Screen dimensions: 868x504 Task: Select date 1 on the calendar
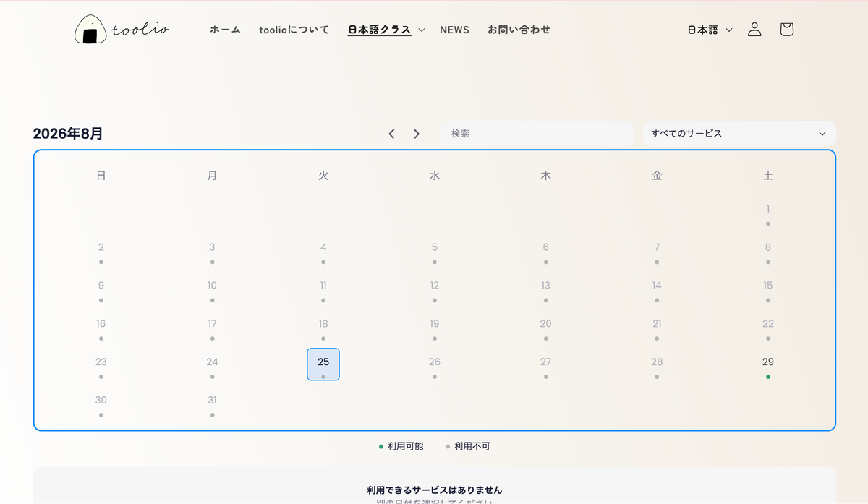coord(767,213)
